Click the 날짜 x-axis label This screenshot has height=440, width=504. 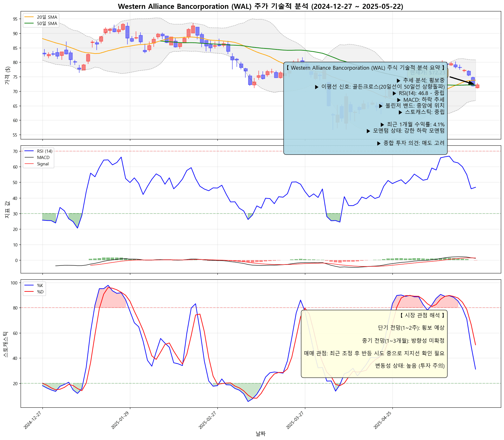pos(261,434)
